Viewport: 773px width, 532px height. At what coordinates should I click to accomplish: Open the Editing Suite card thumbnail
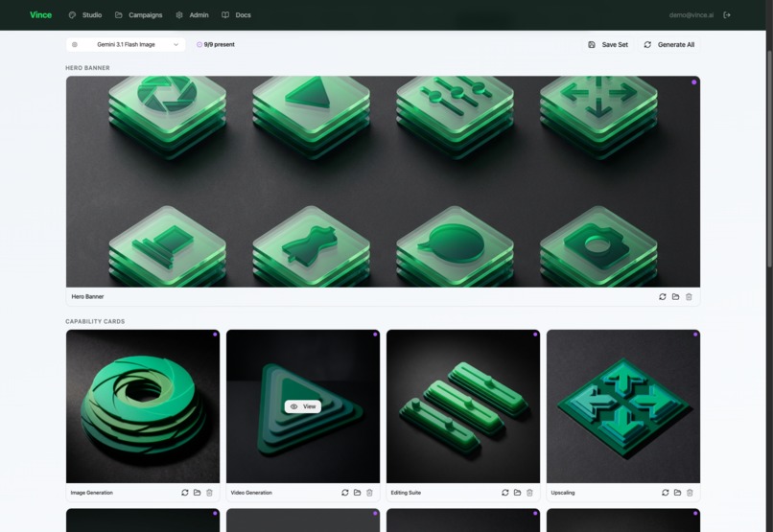[463, 406]
